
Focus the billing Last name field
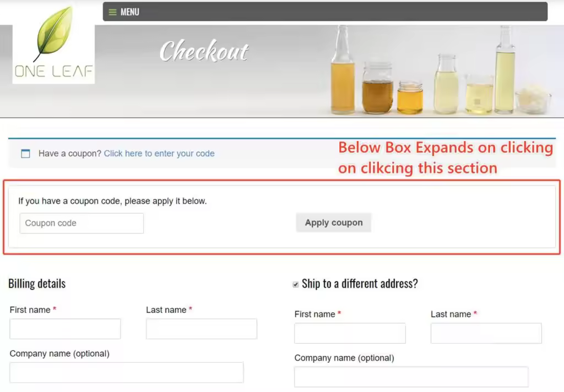point(202,329)
